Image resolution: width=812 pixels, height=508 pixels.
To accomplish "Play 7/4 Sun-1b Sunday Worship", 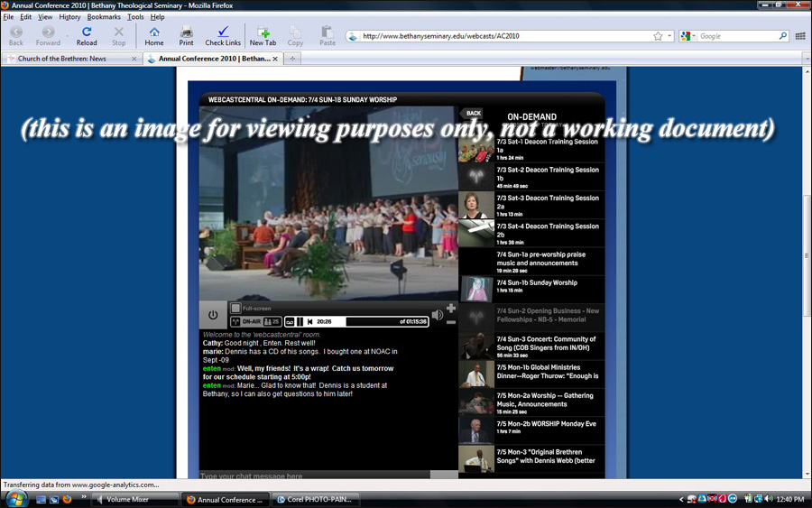I will (x=531, y=290).
